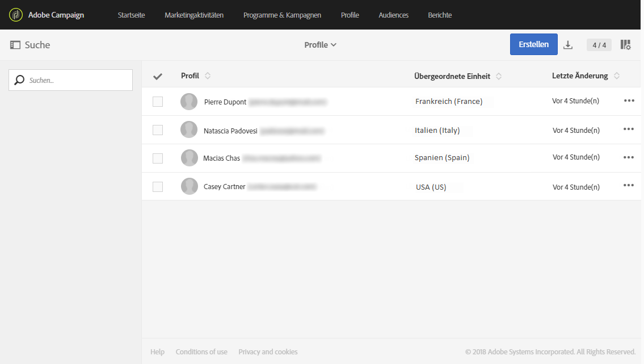
Task: Open more actions for Casey Cartner
Action: click(x=629, y=185)
